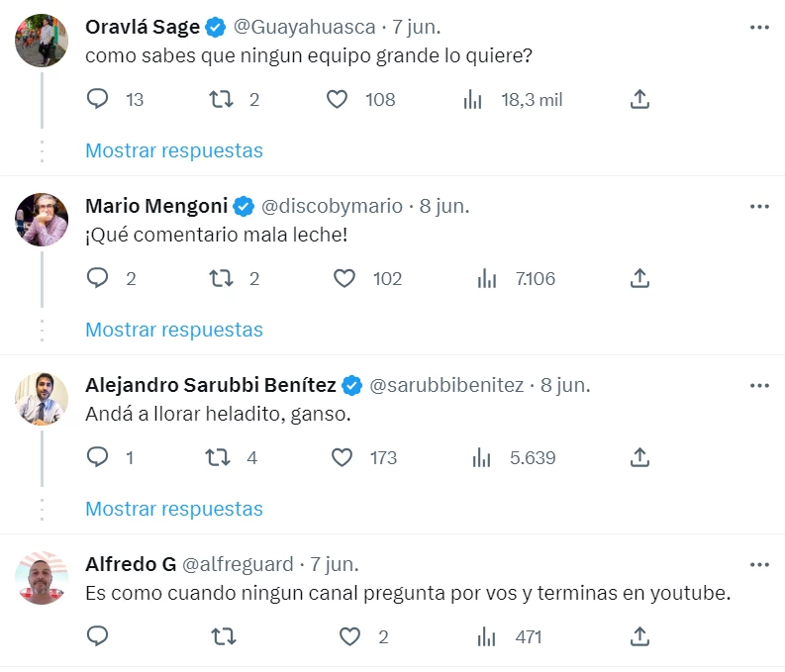View analytics on Alejandro Sarubbi Benítez's tweet
The height and width of the screenshot is (672, 785).
(482, 457)
